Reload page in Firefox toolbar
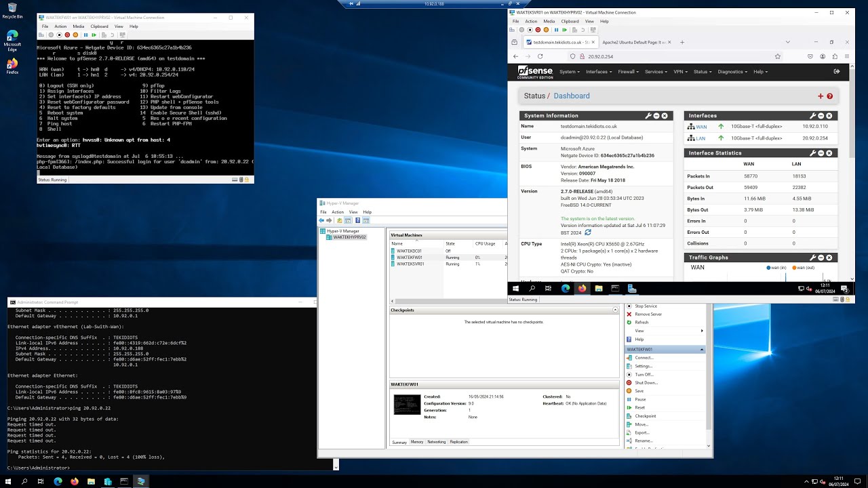The image size is (868, 488). pyautogui.click(x=540, y=56)
